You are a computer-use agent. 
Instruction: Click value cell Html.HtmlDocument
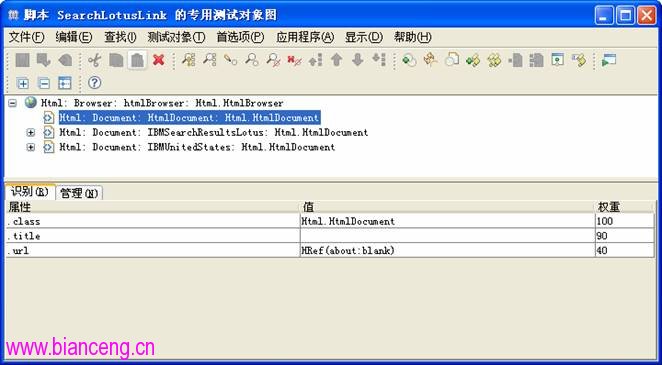448,221
